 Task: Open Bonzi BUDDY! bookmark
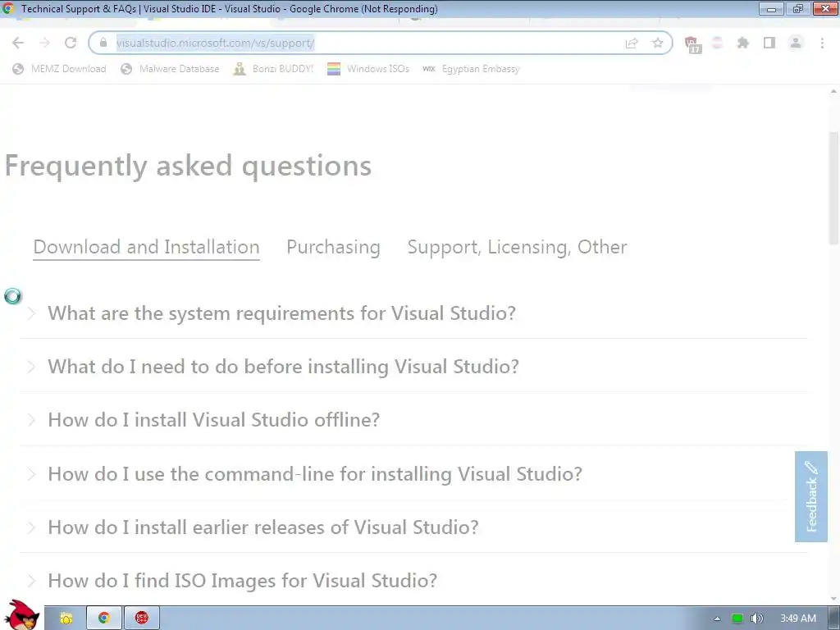click(x=273, y=69)
